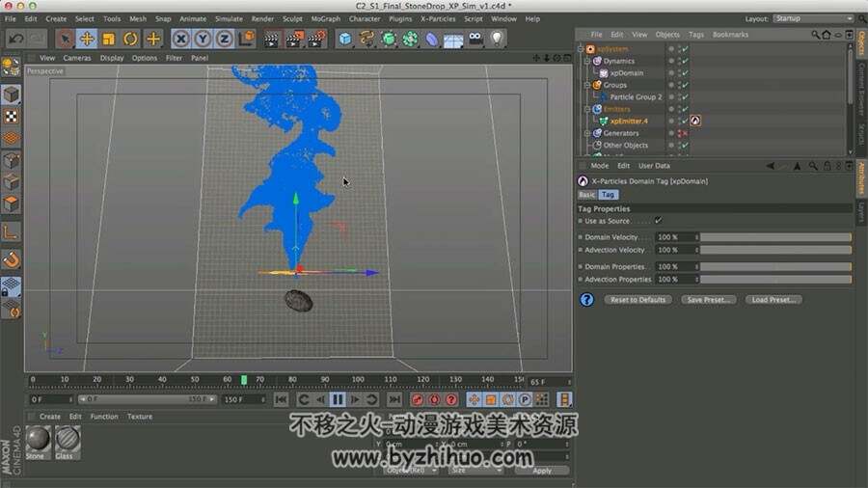Image resolution: width=868 pixels, height=488 pixels.
Task: Click the Make Editable icon in left sidebar
Action: 11,67
